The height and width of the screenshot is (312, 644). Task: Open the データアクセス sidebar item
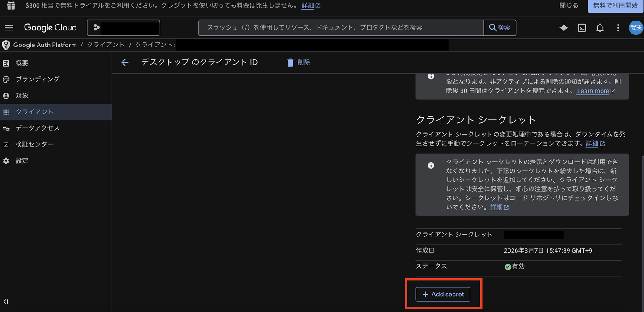(56, 128)
